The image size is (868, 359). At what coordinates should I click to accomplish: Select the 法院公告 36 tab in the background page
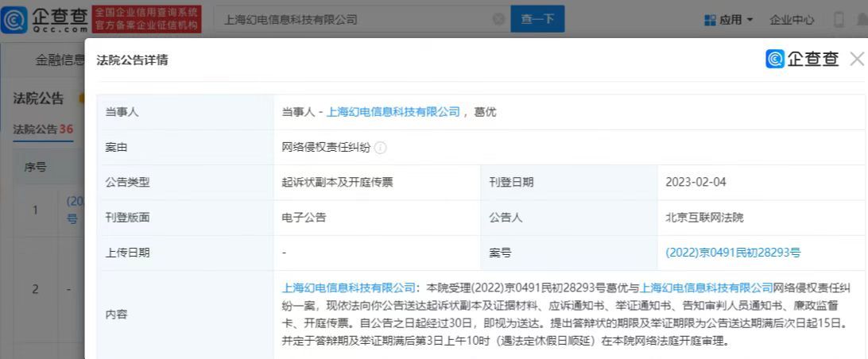click(43, 129)
